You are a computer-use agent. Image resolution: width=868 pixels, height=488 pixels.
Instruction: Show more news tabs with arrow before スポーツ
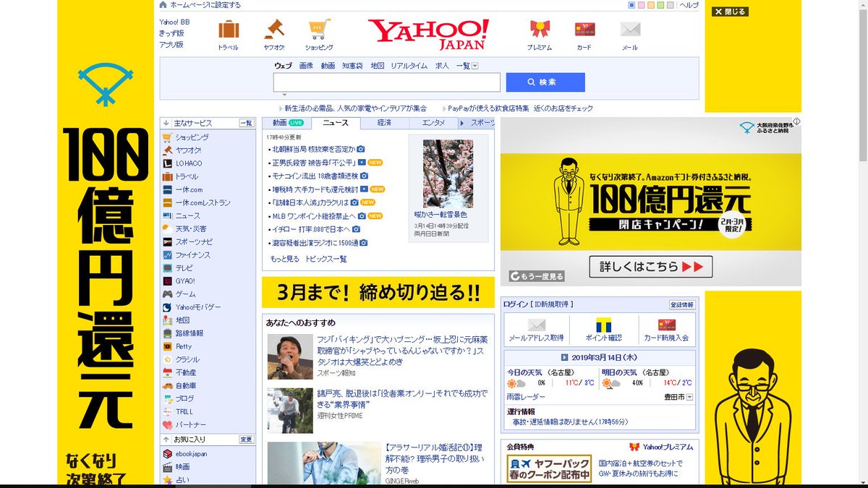[x=463, y=123]
